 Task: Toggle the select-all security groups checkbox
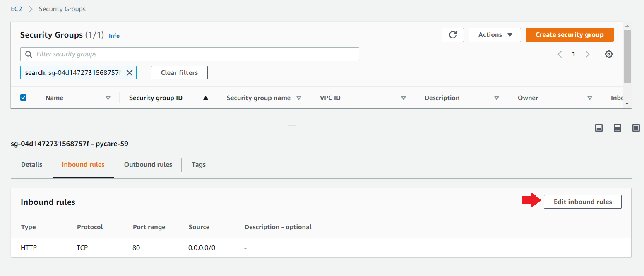click(x=24, y=98)
